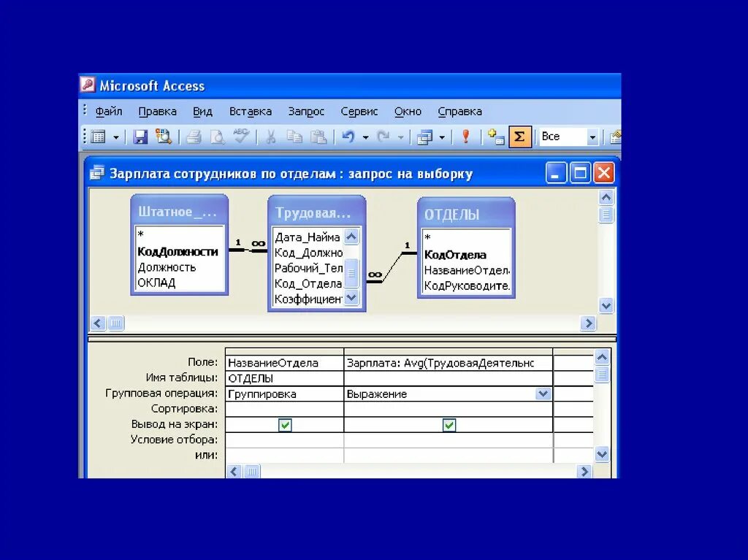Select 'ОКЛАД' field in Штатное table
The height and width of the screenshot is (560, 748).
tap(157, 283)
